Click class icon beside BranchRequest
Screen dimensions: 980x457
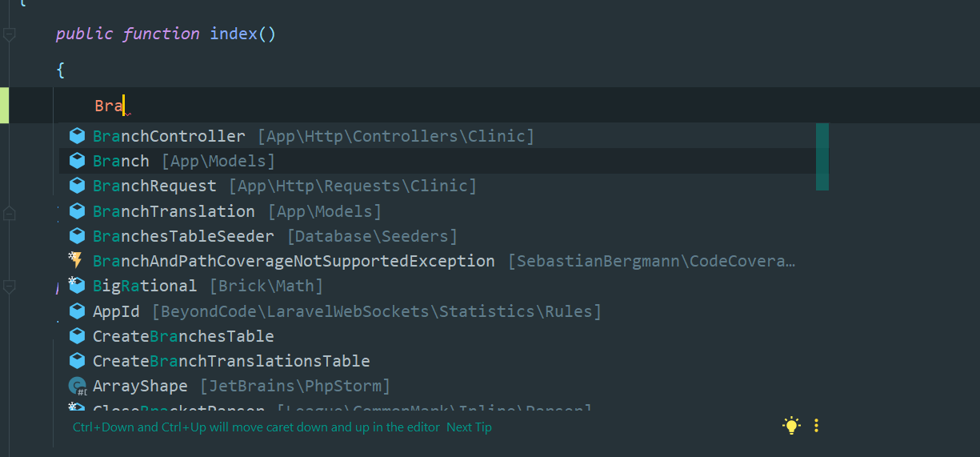pyautogui.click(x=77, y=186)
